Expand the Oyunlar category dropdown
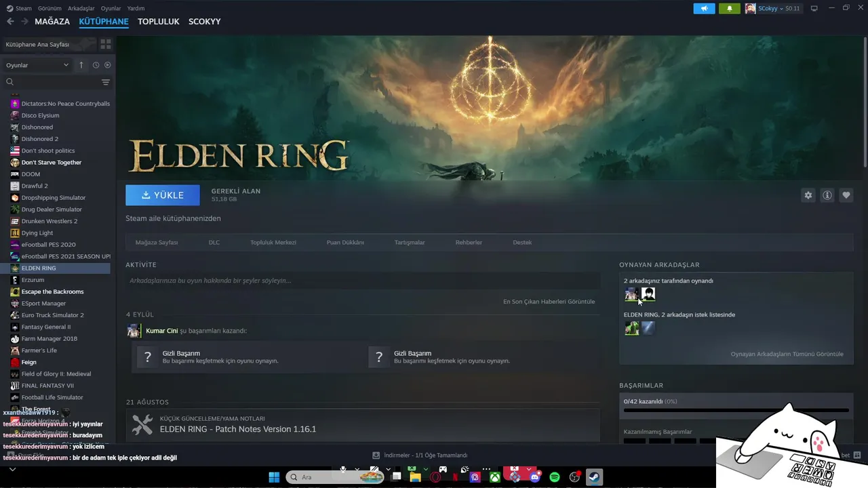The image size is (868, 488). click(x=37, y=65)
